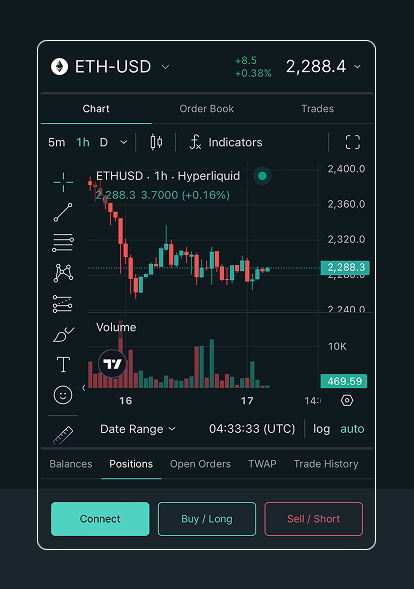This screenshot has width=414, height=589.
Task: Click the Connect button
Action: [100, 519]
